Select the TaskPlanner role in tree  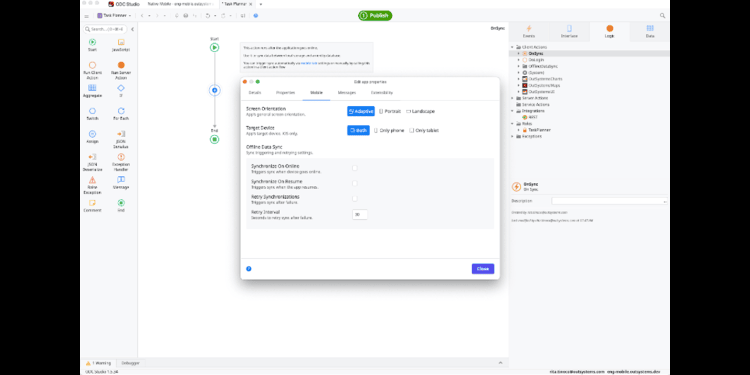537,130
